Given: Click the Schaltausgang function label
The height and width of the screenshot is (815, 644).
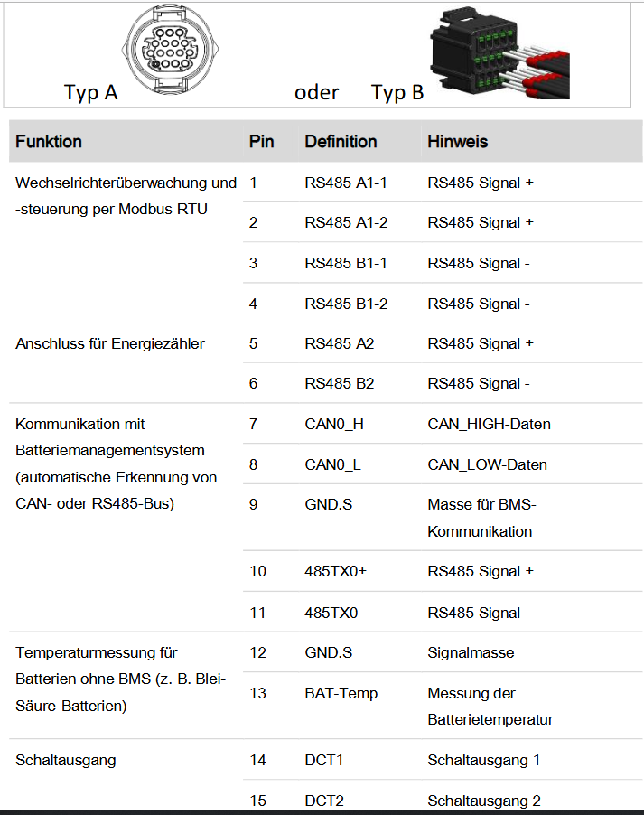Looking at the screenshot, I should [x=66, y=760].
